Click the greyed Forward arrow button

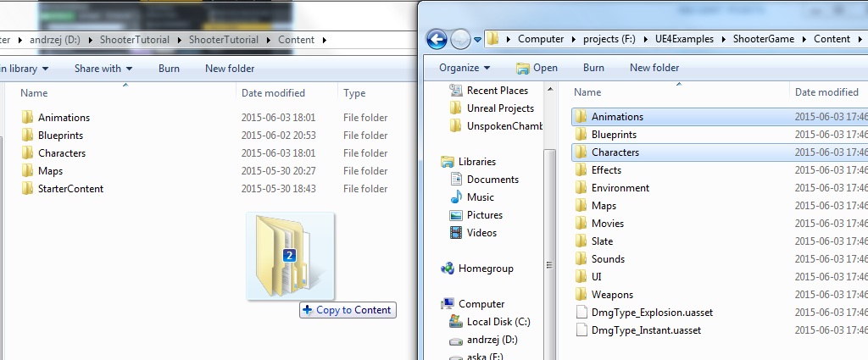pyautogui.click(x=460, y=39)
